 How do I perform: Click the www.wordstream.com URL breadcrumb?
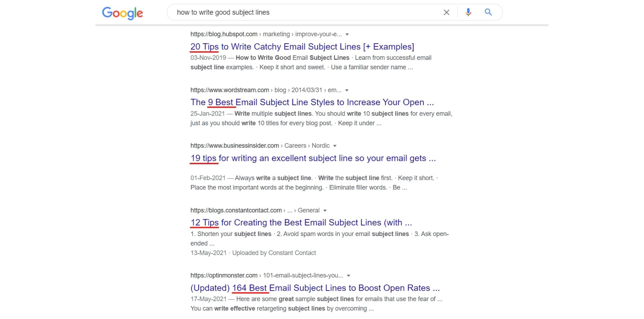pyautogui.click(x=229, y=90)
